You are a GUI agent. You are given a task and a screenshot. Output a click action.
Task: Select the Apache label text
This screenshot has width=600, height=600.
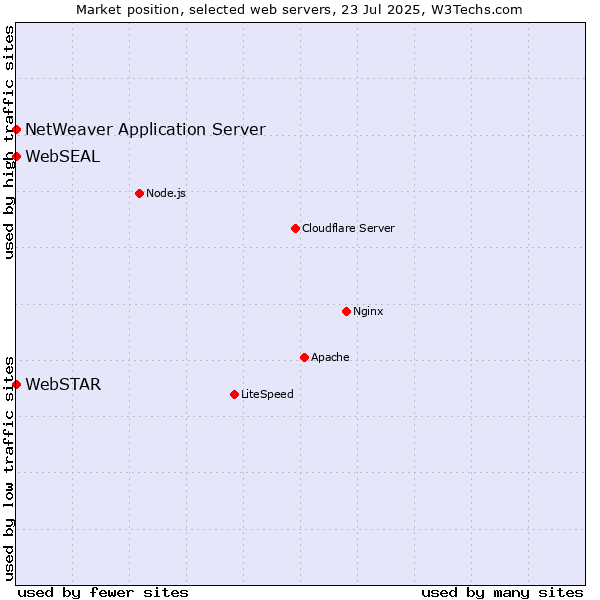(x=330, y=357)
